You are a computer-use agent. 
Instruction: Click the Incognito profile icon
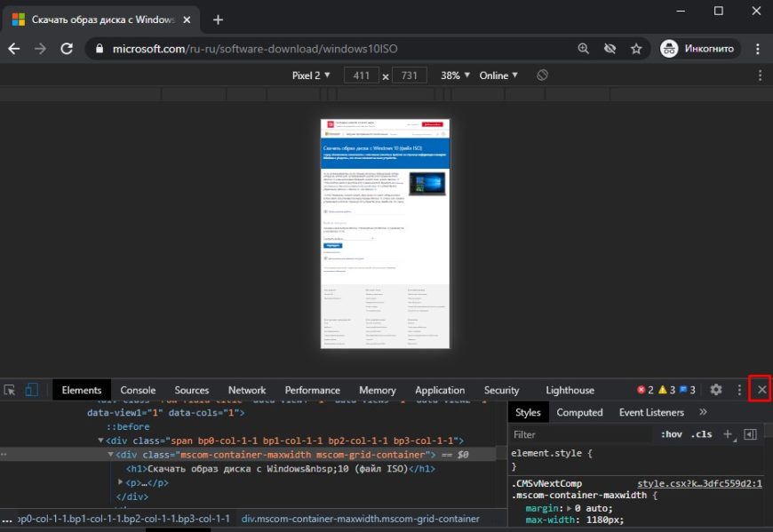coord(669,48)
